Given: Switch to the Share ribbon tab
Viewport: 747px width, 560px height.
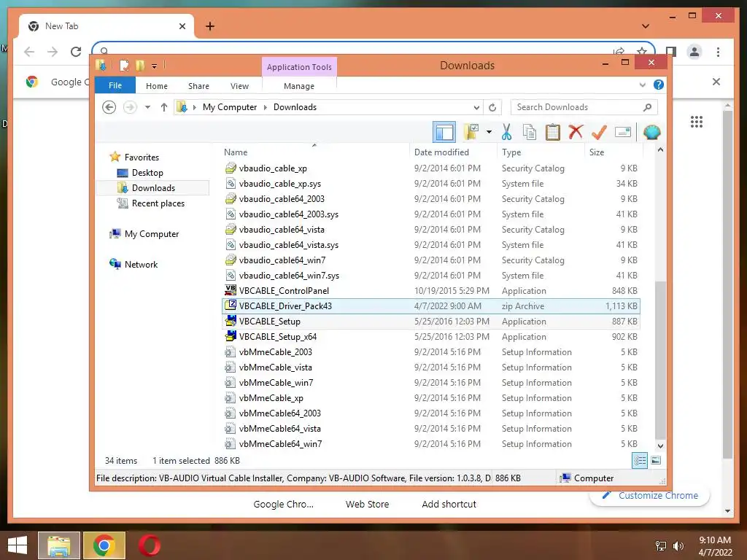Looking at the screenshot, I should click(x=198, y=86).
